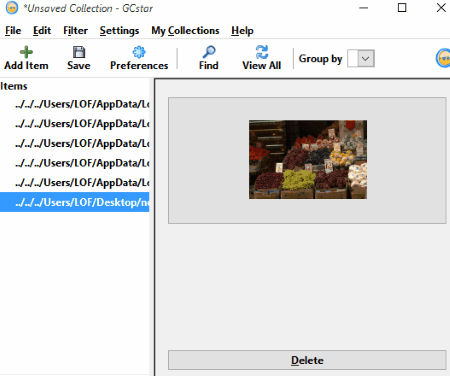Image resolution: width=450 pixels, height=376 pixels.
Task: Click the Delete button
Action: coord(307,360)
